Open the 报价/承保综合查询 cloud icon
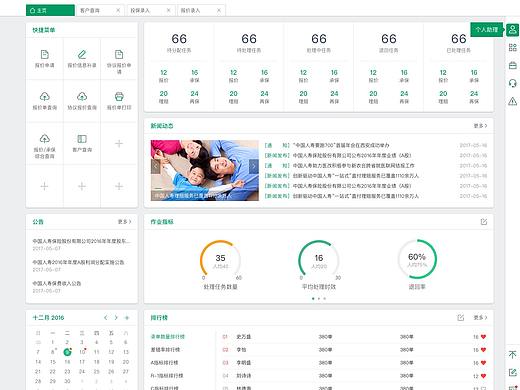This screenshot has width=520, height=390. (x=44, y=139)
